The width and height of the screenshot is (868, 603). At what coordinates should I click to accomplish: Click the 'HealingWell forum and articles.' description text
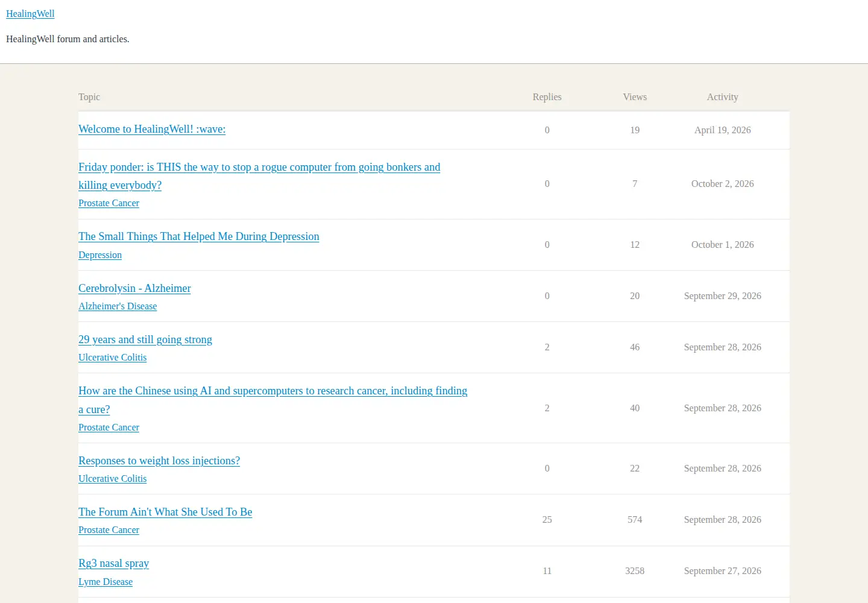click(x=68, y=39)
